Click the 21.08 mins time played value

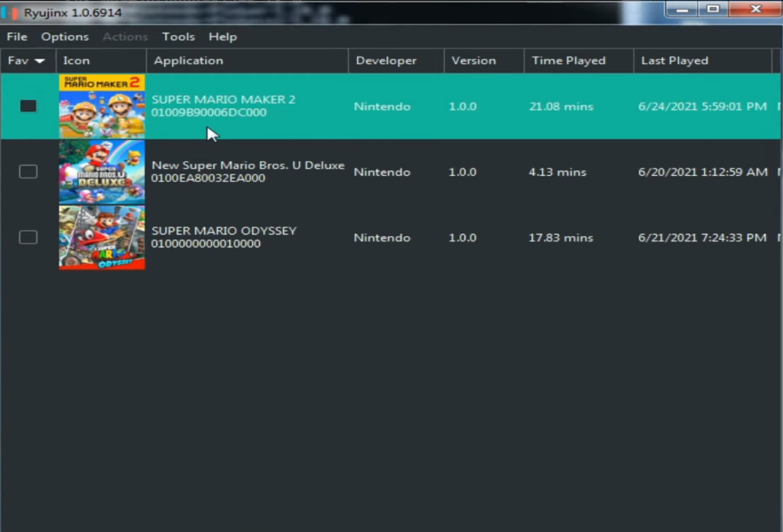click(x=561, y=106)
